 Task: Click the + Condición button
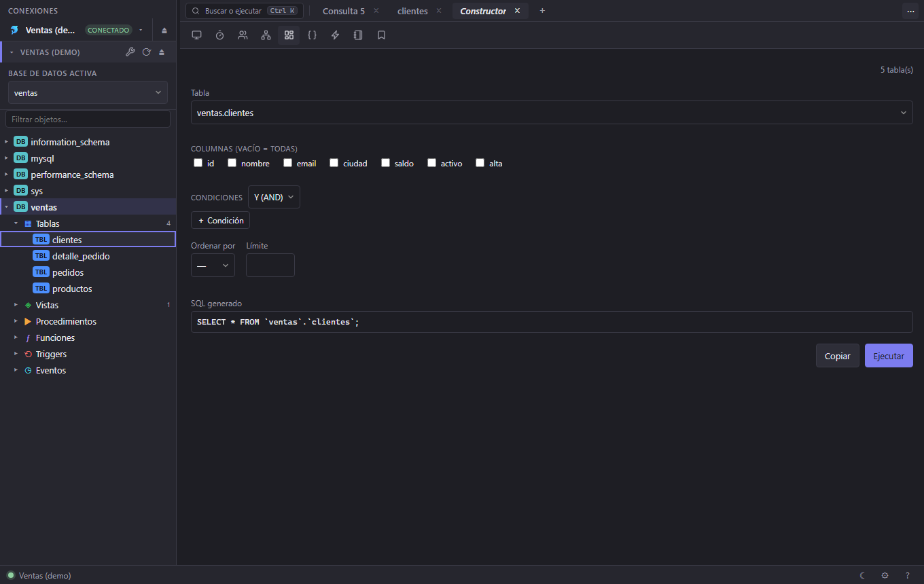click(221, 220)
